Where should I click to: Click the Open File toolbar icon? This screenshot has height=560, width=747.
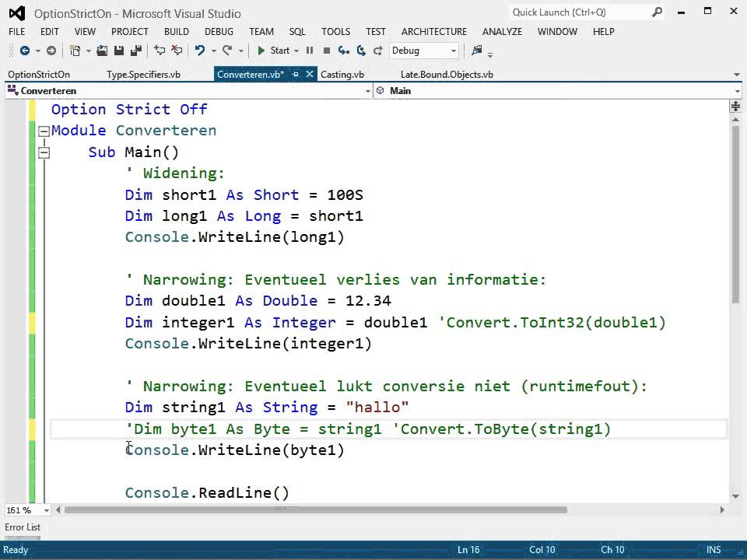click(102, 51)
